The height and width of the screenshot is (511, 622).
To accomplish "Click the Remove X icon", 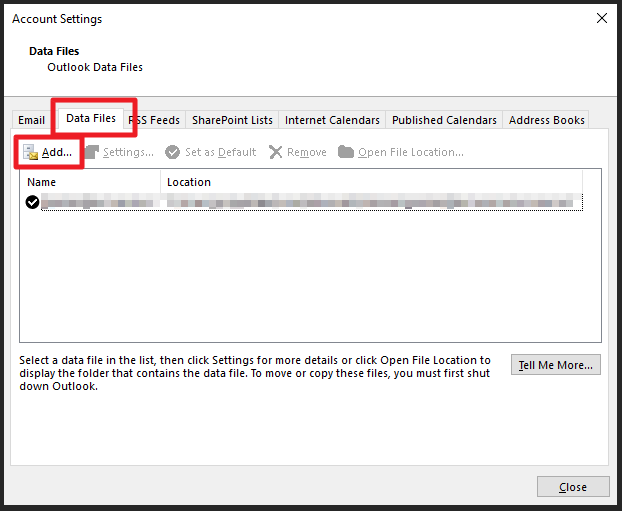I will click(275, 152).
